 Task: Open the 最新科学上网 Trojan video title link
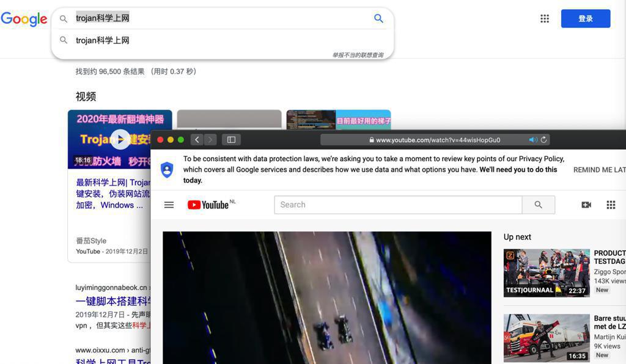tap(113, 194)
